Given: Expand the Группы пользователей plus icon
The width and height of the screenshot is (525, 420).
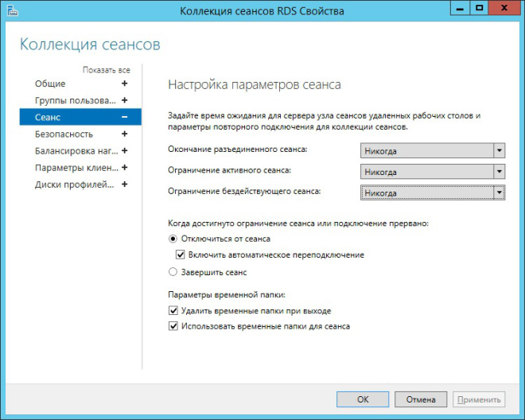Looking at the screenshot, I should click(124, 100).
